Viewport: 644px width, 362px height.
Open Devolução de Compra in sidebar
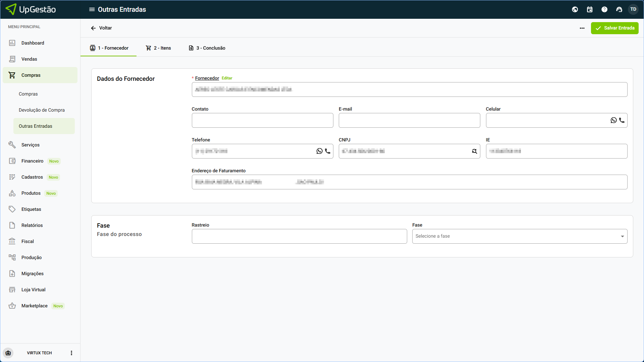click(42, 110)
